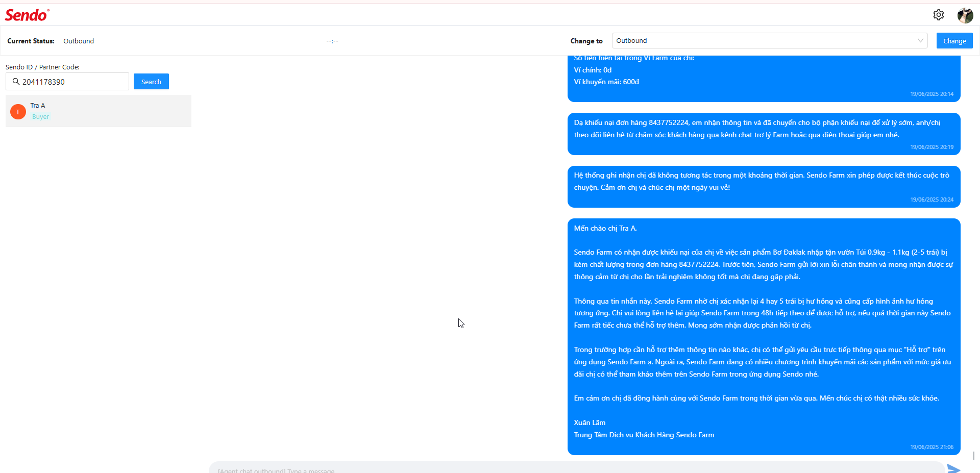Focus the agent chat message input box
The width and height of the screenshot is (980, 473).
pyautogui.click(x=577, y=468)
